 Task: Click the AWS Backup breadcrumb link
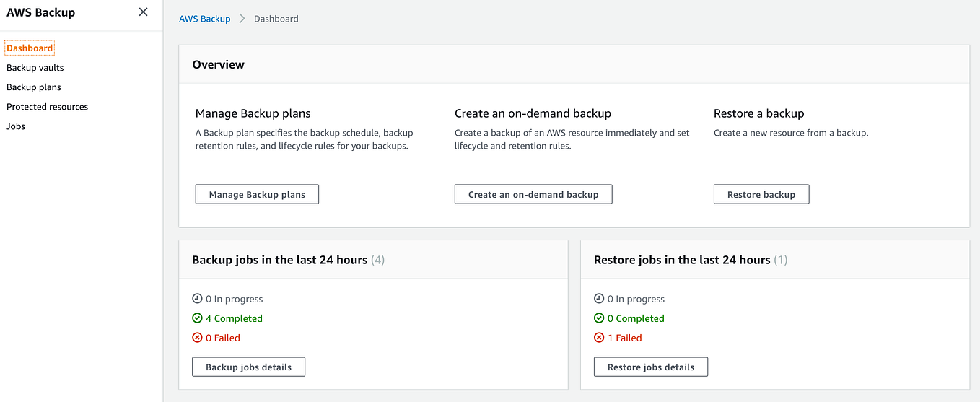tap(205, 19)
